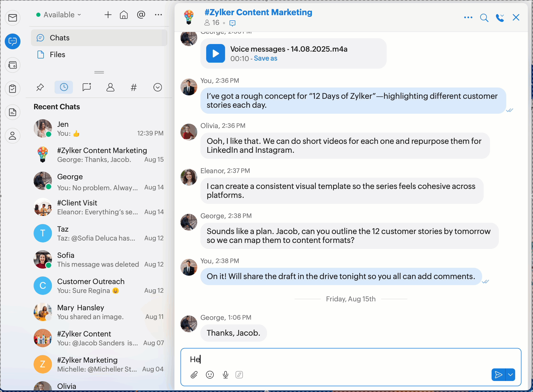533x392 pixels.
Task: Click Olivia's avatar at her 2:36 PM message
Action: click(189, 132)
